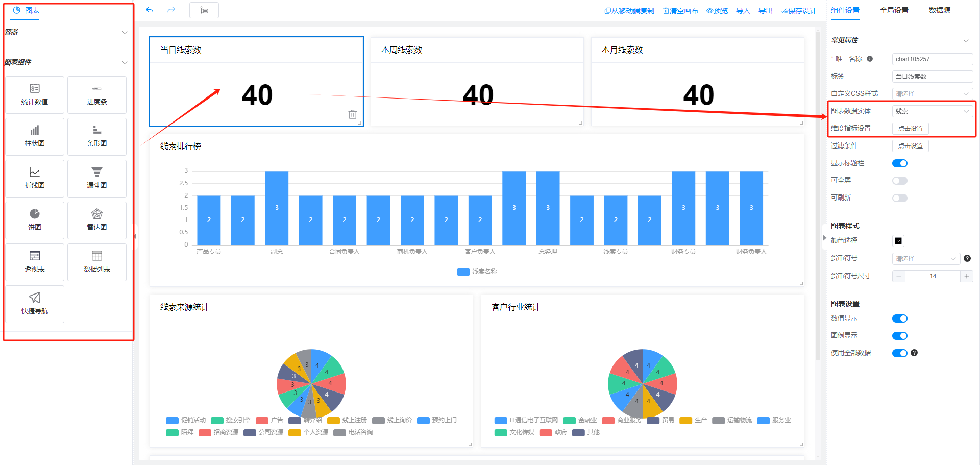This screenshot has height=465, width=980.
Task: Switch to the 全局设置 tab
Action: click(x=894, y=10)
